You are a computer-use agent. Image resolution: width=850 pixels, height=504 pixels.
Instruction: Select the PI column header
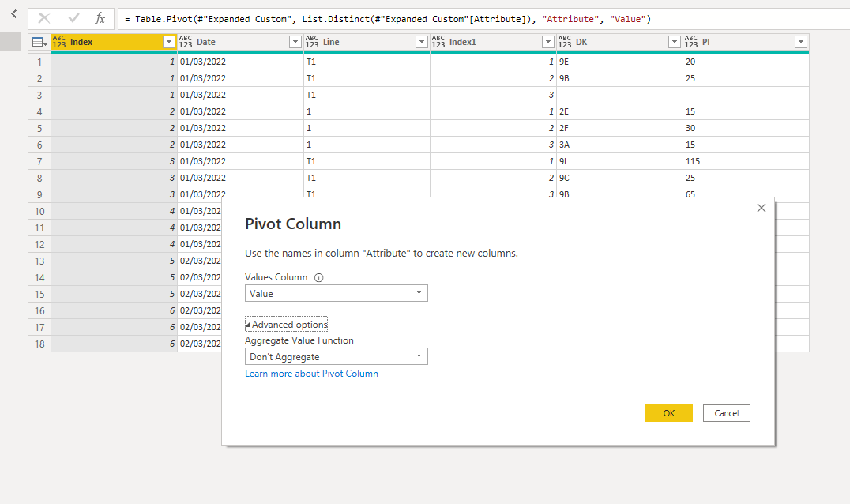[746, 42]
